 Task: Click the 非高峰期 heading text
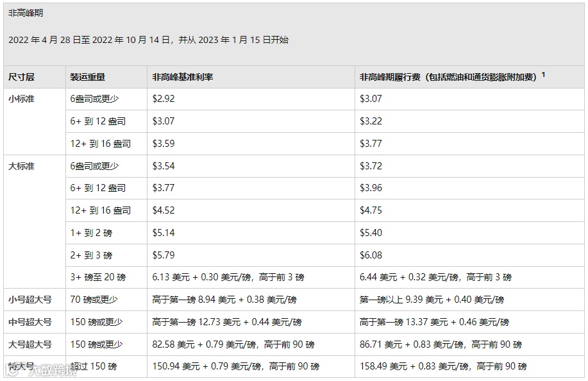point(26,13)
